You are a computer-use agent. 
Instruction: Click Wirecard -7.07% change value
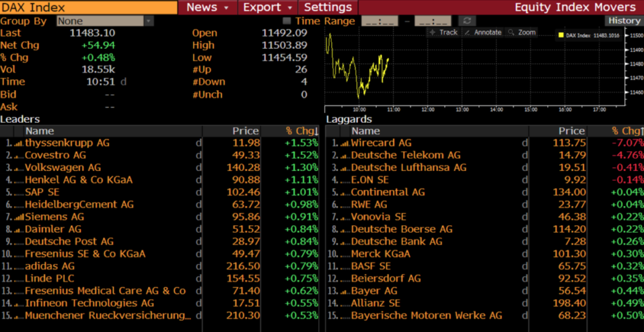(x=628, y=143)
